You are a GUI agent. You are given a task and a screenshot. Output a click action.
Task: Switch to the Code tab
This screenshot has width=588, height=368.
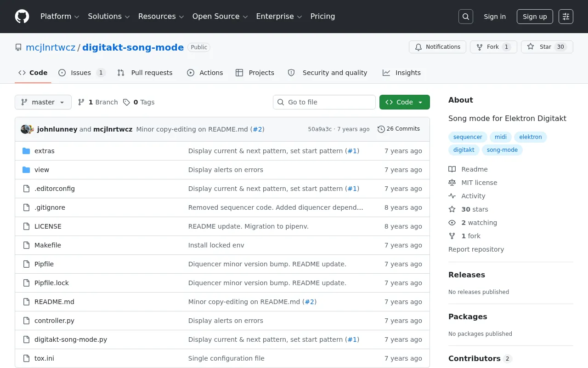(33, 73)
